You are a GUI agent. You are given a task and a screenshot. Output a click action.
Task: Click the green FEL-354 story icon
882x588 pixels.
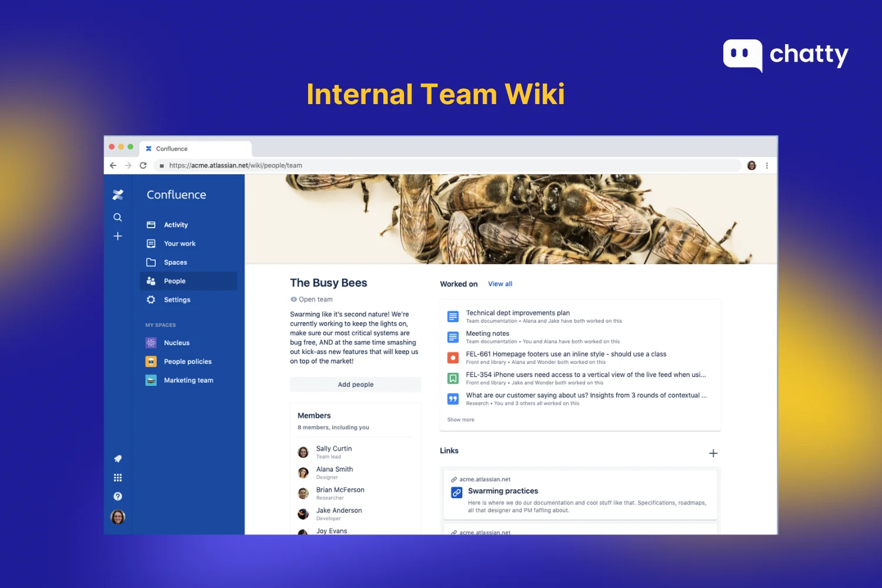point(453,378)
